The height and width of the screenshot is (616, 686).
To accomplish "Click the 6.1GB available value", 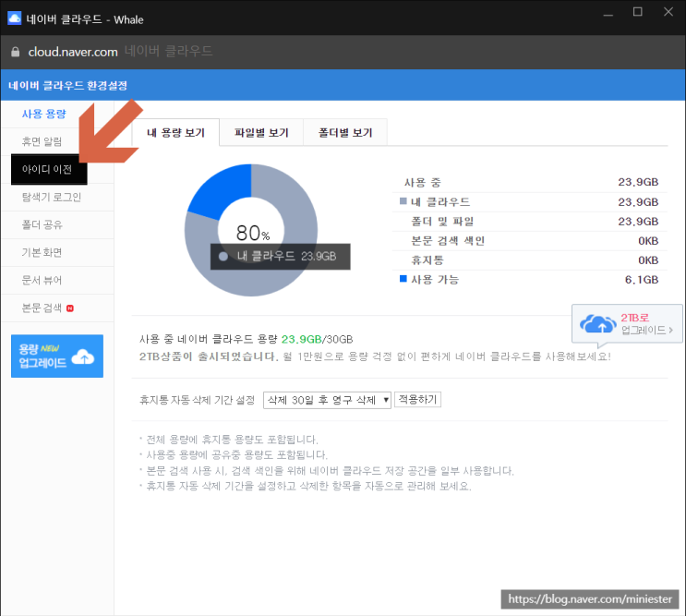I will click(x=642, y=280).
